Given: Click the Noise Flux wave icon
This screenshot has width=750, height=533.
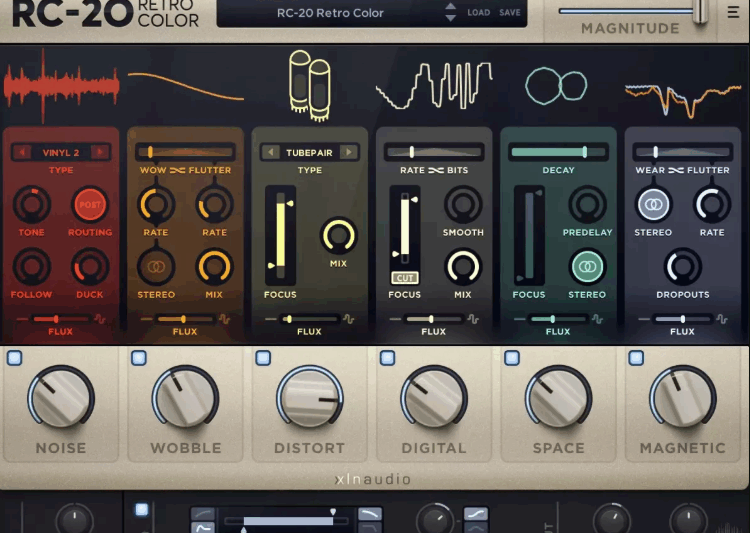Looking at the screenshot, I should [100, 319].
